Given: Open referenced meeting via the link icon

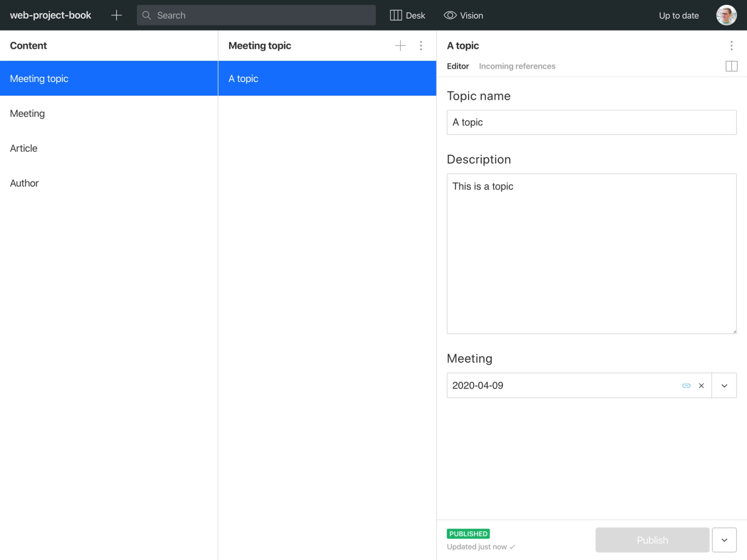Looking at the screenshot, I should (x=687, y=386).
